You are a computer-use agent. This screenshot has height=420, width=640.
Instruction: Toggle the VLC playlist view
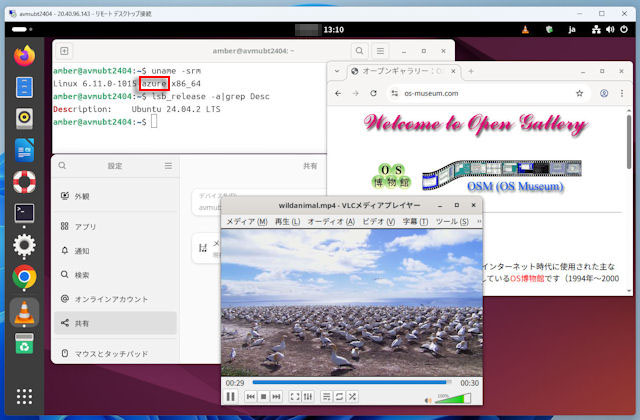click(x=326, y=397)
